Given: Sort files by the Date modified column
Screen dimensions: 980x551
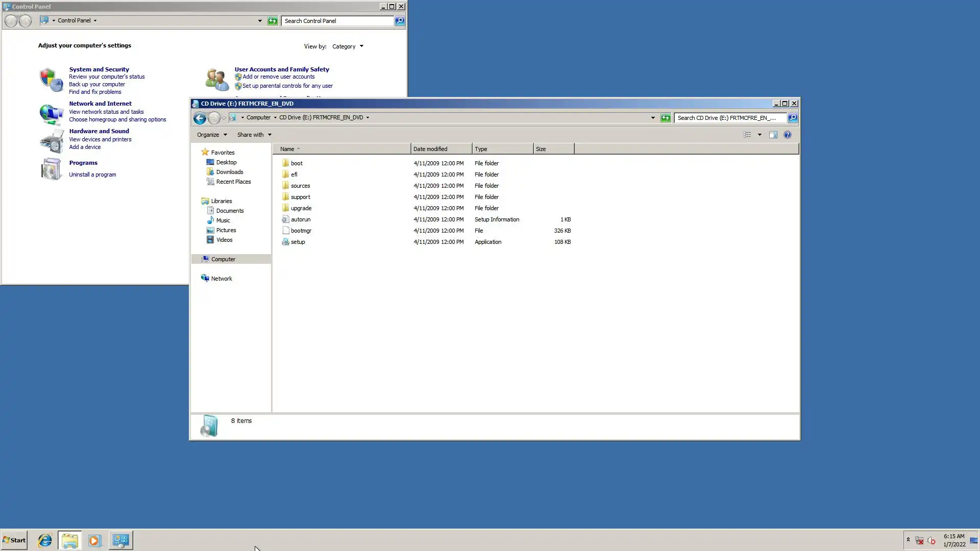Looking at the screenshot, I should tap(440, 149).
